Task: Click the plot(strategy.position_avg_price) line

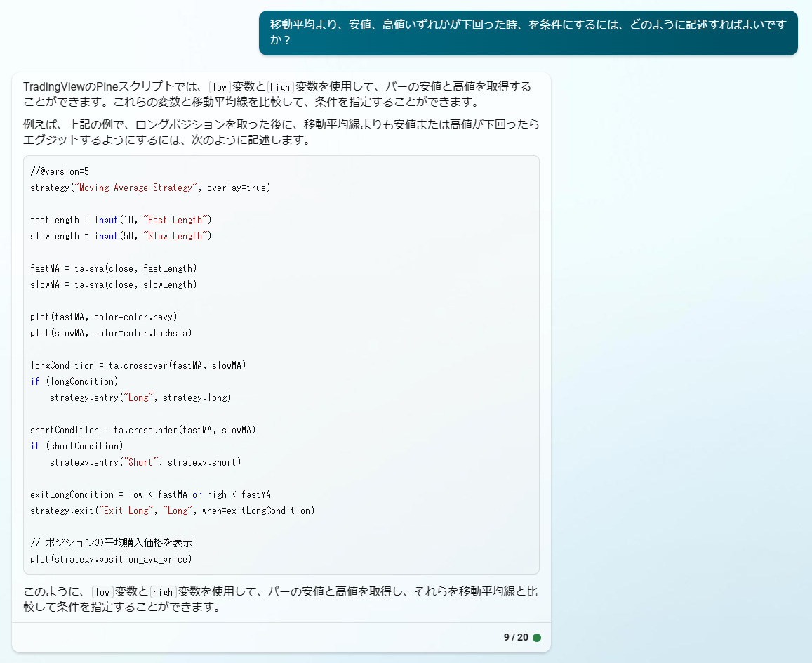Action: [x=111, y=559]
